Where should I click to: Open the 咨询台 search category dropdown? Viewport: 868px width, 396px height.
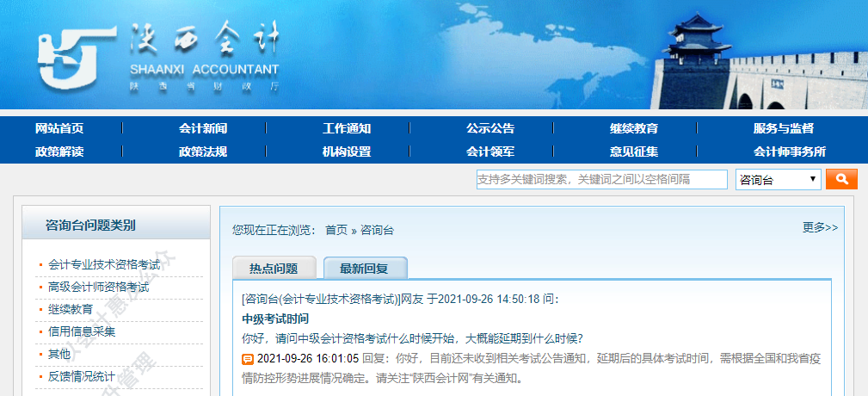pyautogui.click(x=778, y=180)
